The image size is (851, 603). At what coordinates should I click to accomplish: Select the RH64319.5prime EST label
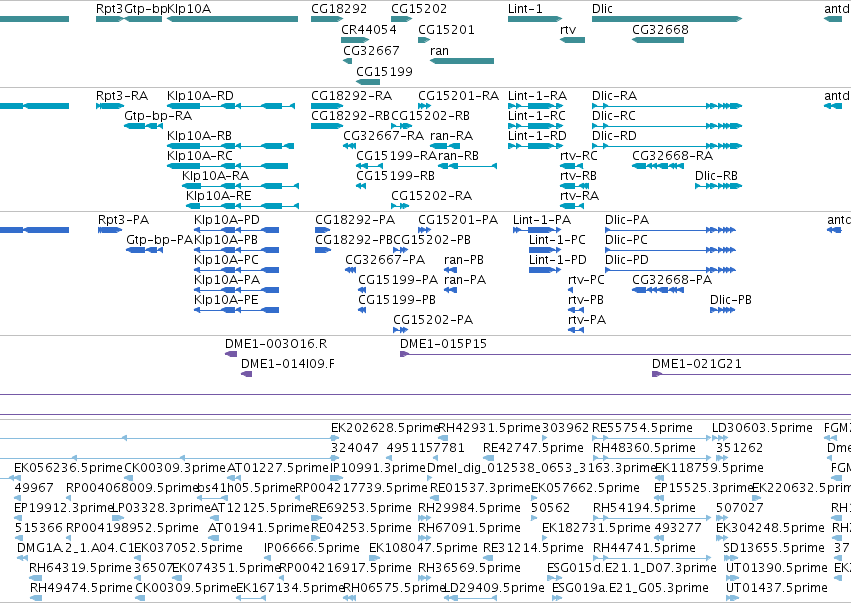[80, 568]
